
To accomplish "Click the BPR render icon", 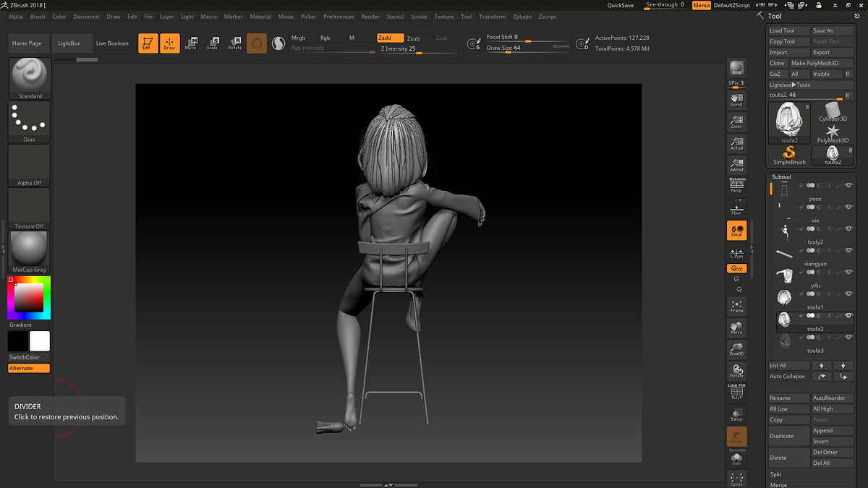I will (x=736, y=69).
